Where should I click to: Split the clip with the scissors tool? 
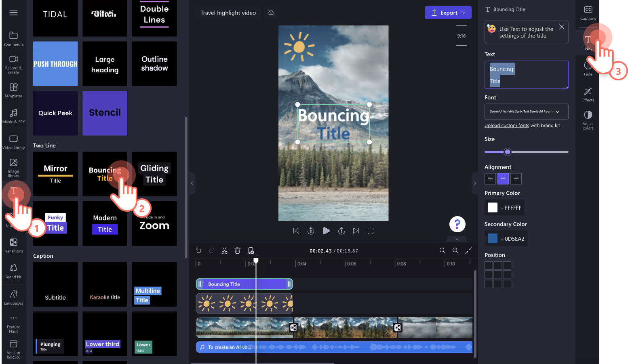[x=224, y=250]
